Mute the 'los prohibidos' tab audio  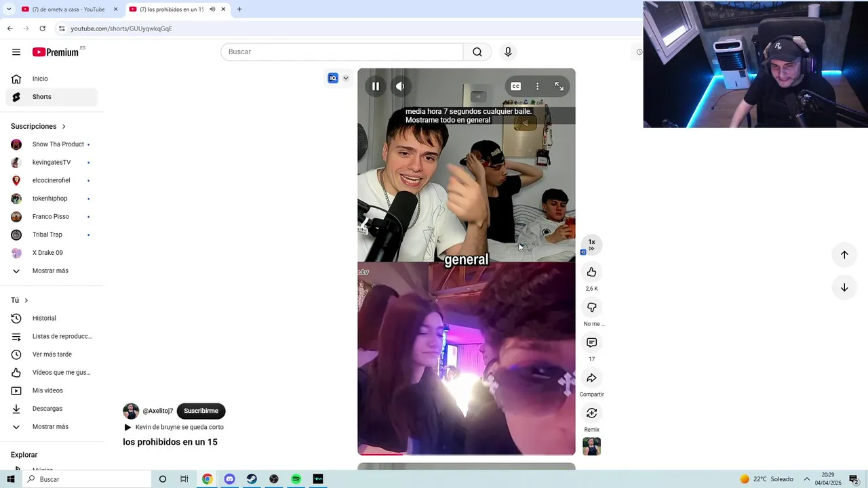pos(212,9)
